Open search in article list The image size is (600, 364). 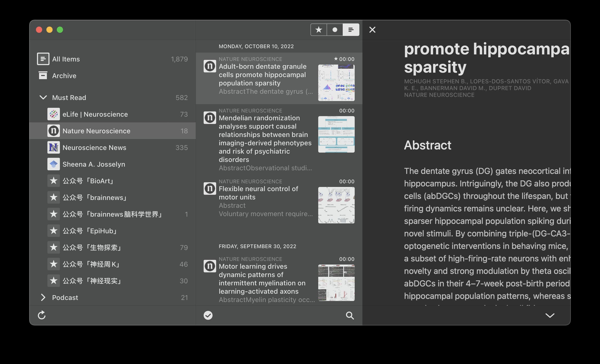click(350, 316)
